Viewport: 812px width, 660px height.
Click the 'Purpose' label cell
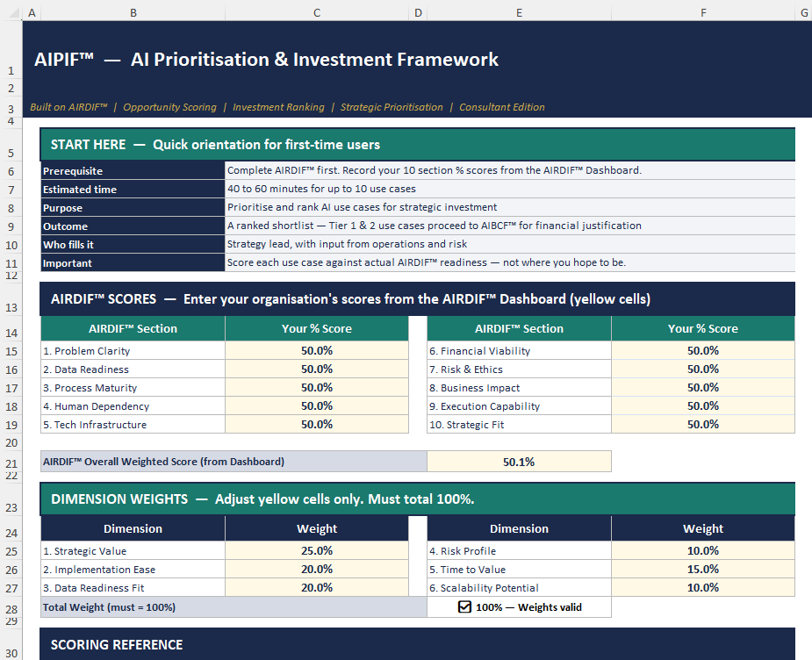[133, 208]
